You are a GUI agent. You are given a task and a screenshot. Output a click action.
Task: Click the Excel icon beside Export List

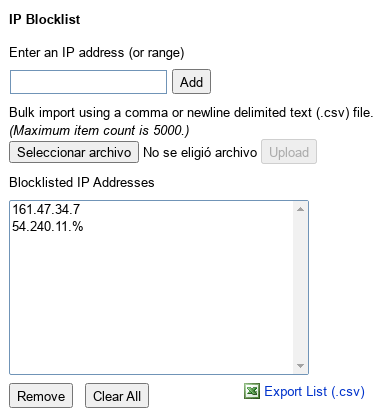tap(252, 391)
